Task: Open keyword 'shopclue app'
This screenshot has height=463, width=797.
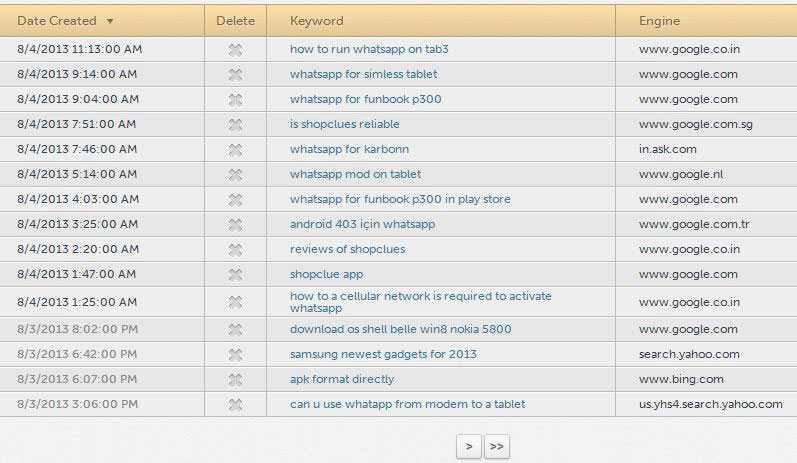Action: coord(326,274)
